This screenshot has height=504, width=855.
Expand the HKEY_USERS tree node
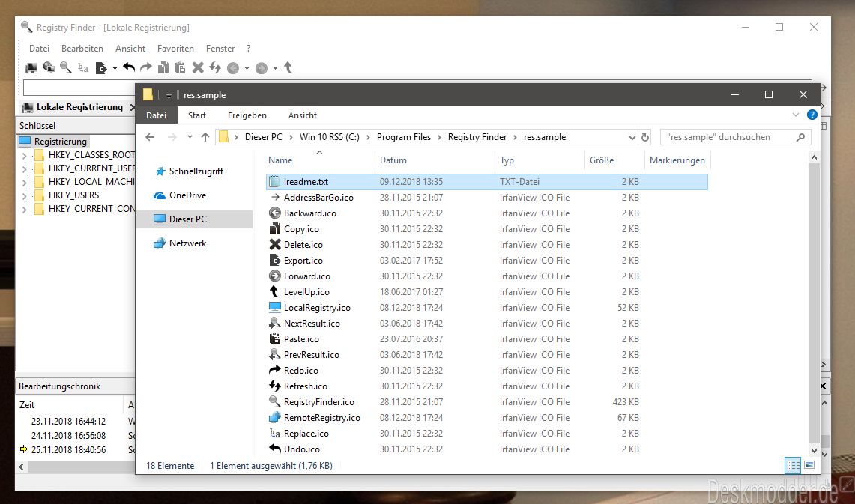click(x=24, y=196)
